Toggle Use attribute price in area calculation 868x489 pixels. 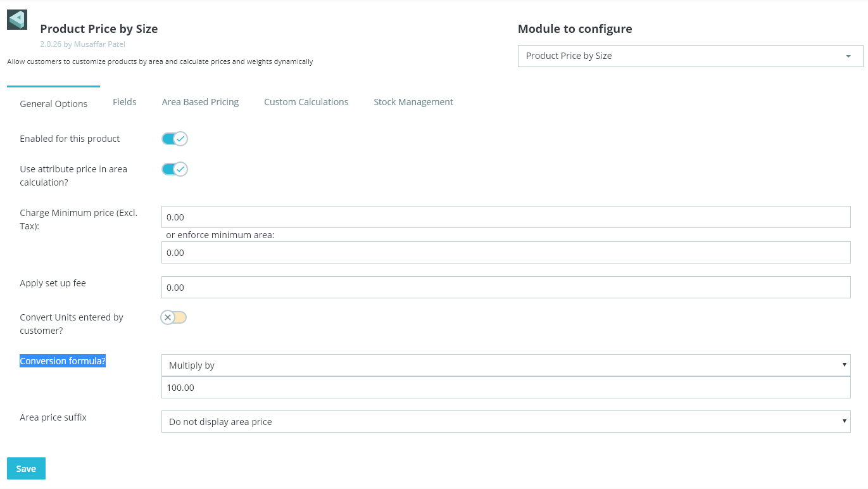[175, 169]
